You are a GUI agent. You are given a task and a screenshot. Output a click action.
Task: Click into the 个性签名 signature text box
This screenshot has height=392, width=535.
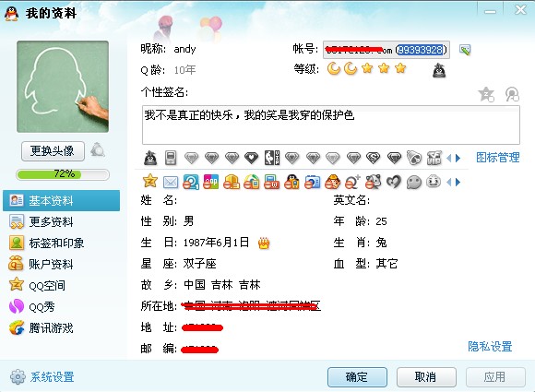(330, 125)
